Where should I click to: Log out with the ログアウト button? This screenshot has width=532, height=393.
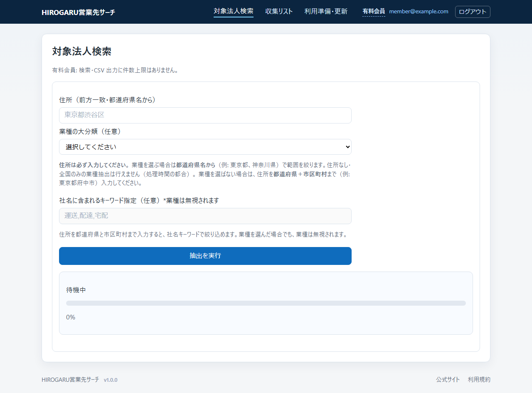pyautogui.click(x=473, y=12)
